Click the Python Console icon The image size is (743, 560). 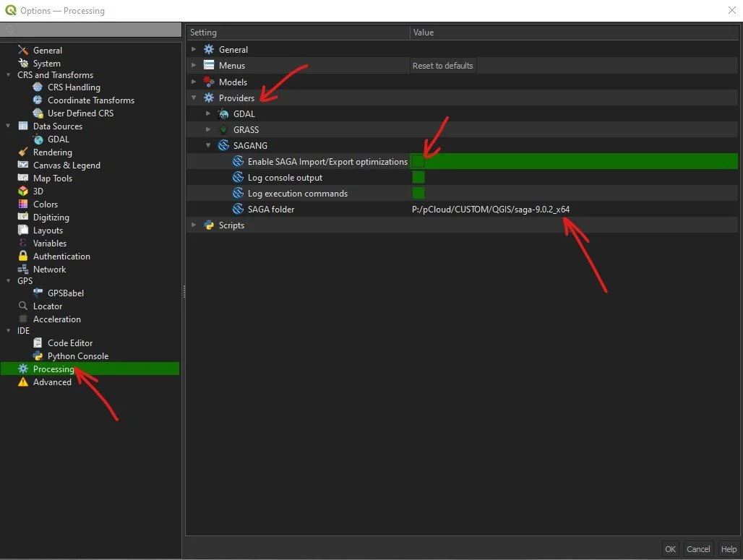pos(38,356)
